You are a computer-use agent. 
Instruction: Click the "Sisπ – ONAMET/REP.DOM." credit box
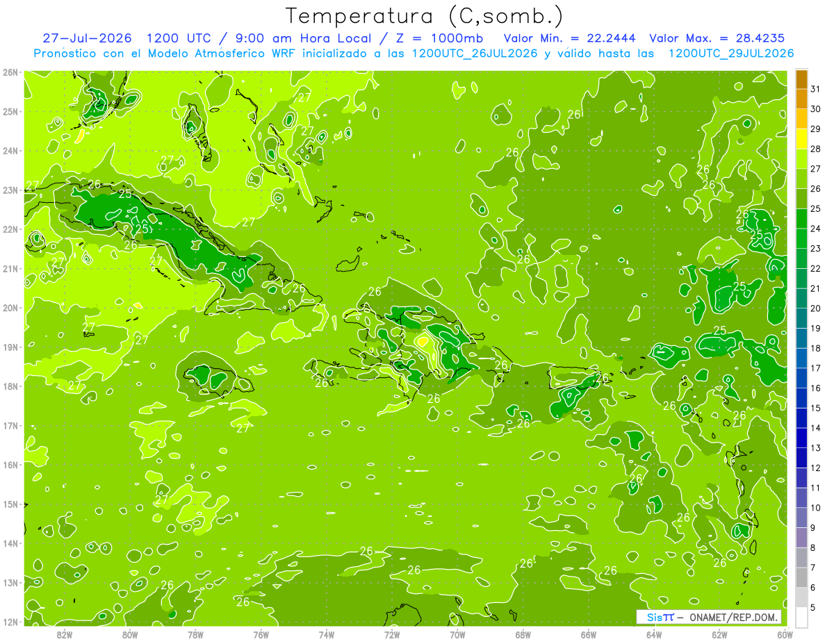[709, 617]
